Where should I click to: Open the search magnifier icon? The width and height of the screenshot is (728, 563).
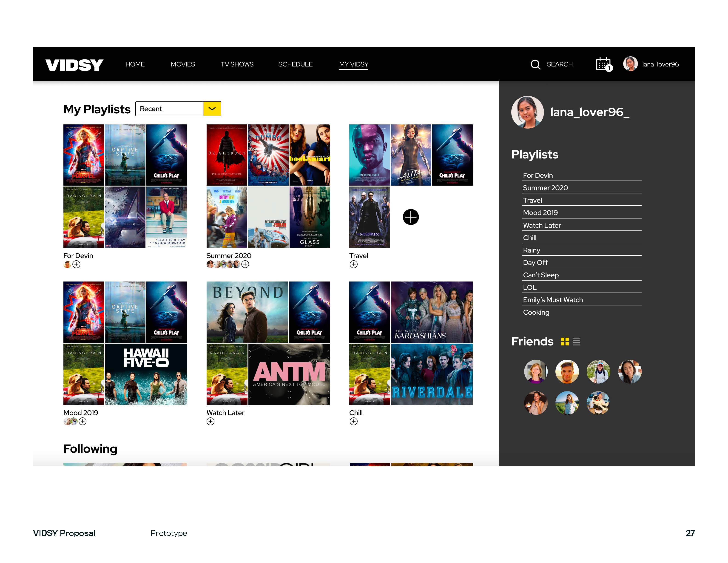[x=535, y=64]
